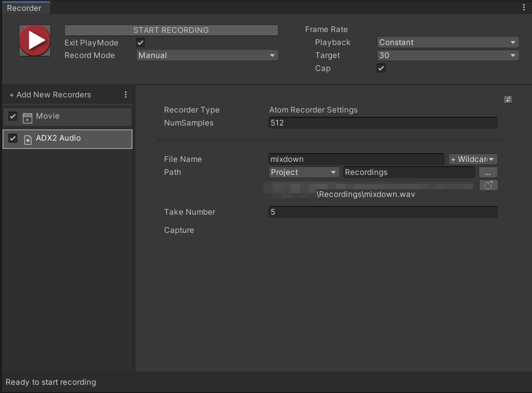
Task: Click Add New Recorders
Action: point(50,94)
